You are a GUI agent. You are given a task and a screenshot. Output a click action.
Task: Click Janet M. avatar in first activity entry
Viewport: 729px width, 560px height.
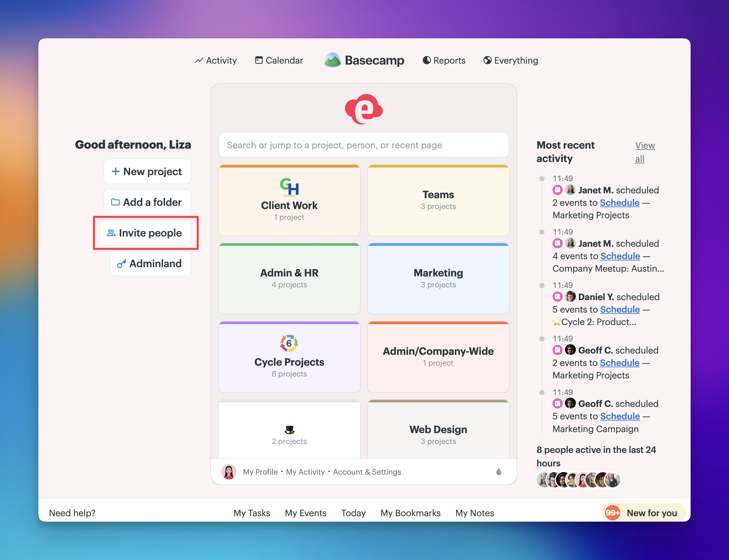570,190
